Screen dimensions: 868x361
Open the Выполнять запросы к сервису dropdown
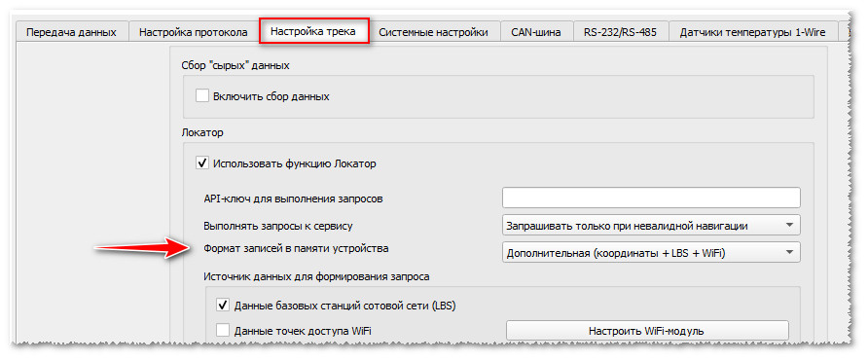point(651,226)
